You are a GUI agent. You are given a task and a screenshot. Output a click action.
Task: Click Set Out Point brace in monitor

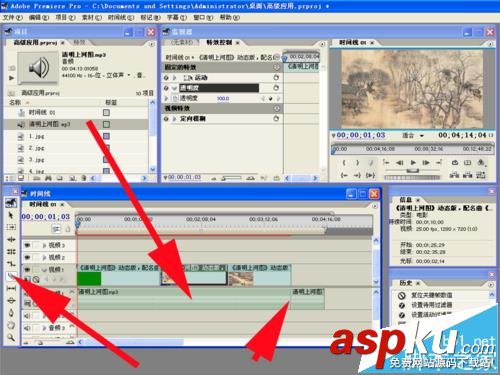357,163
